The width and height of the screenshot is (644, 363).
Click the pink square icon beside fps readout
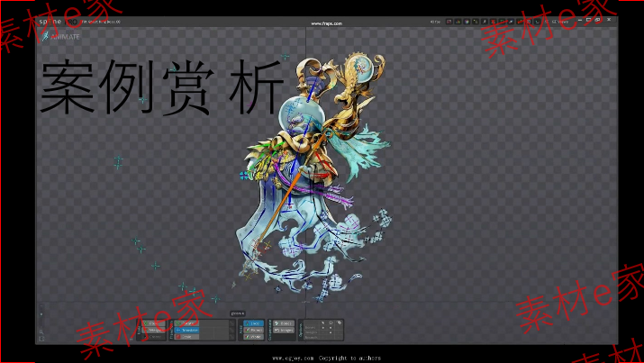[x=449, y=22]
